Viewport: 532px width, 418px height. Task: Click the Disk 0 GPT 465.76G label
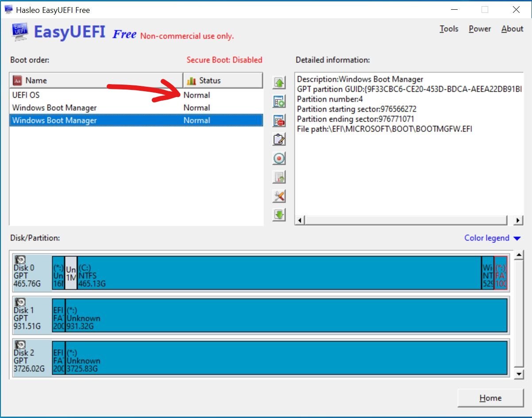[x=27, y=275]
